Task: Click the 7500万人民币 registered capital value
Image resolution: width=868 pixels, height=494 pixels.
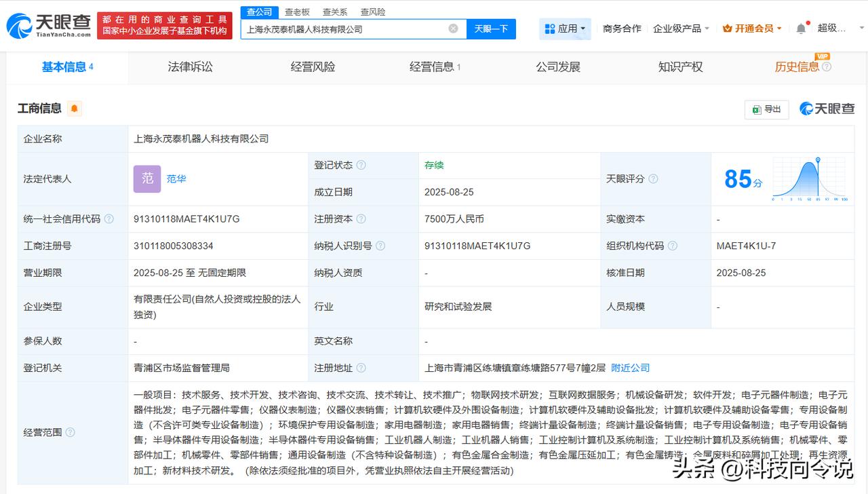Action: click(x=454, y=219)
